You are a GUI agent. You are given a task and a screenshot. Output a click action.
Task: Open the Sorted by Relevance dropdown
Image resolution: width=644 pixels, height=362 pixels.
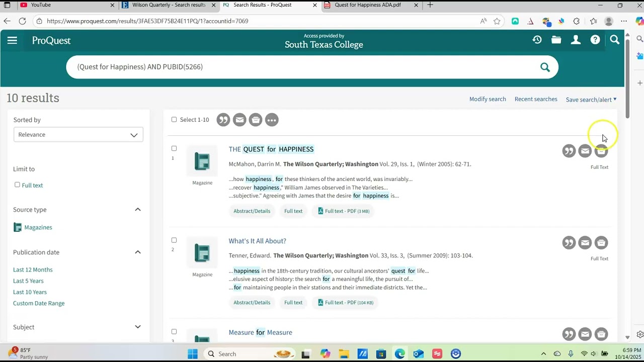(78, 135)
